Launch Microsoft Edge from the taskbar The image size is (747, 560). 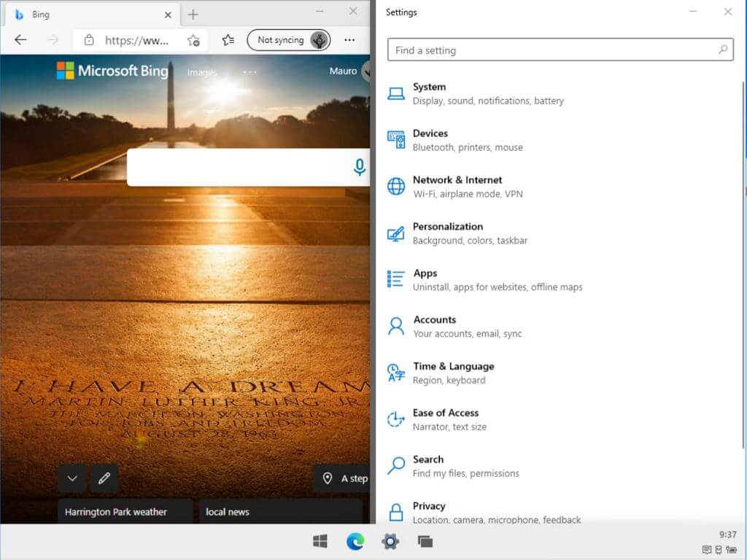[x=355, y=542]
